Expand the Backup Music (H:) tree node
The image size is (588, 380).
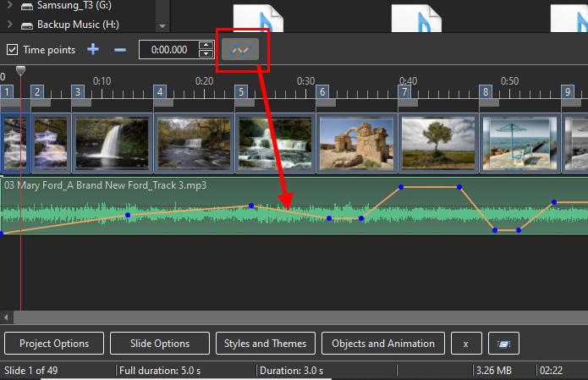pos(8,25)
